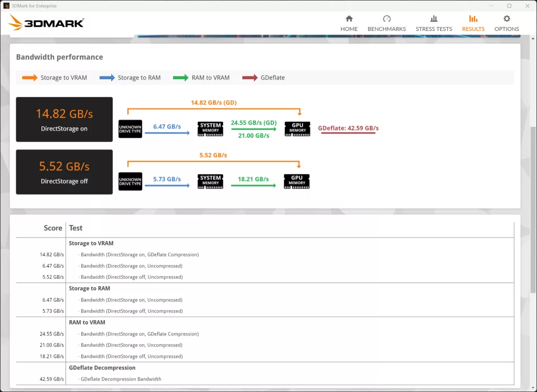The width and height of the screenshot is (537, 392).
Task: Open the OPTIONS tab
Action: pos(507,24)
